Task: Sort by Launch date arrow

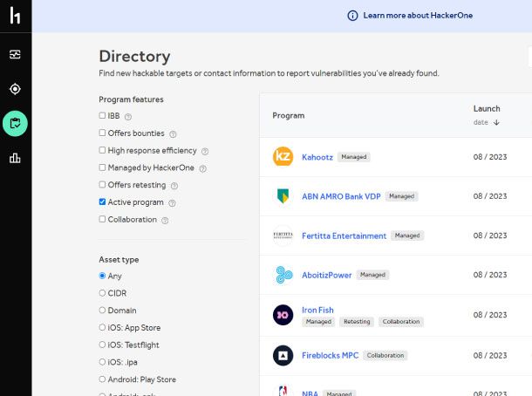Action: [x=496, y=122]
